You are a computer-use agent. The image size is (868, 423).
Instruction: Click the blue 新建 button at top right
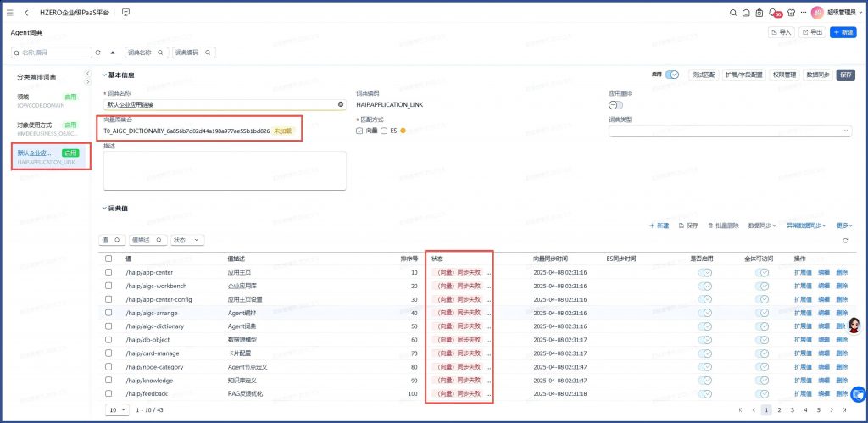[x=843, y=32]
